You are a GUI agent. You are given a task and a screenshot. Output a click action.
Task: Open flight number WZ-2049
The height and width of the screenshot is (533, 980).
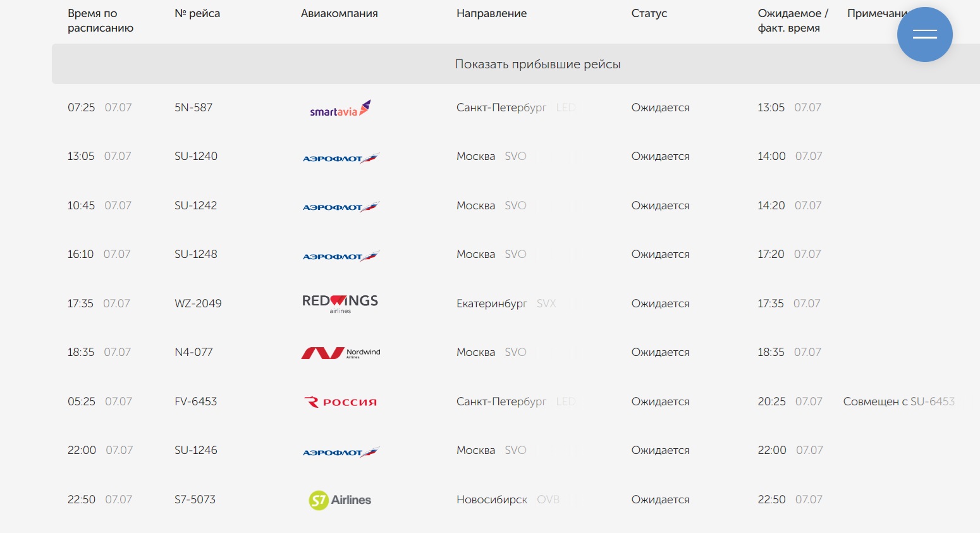coord(198,303)
